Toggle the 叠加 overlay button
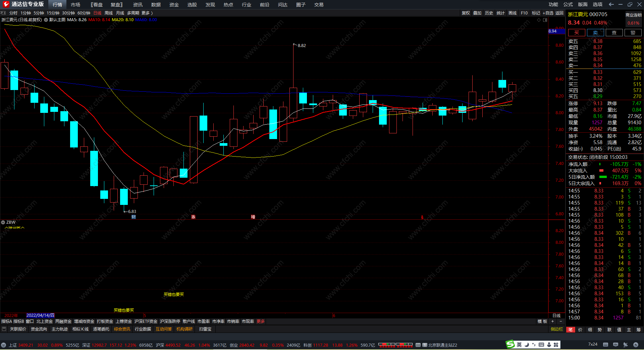The height and width of the screenshot is (350, 644). pos(477,13)
